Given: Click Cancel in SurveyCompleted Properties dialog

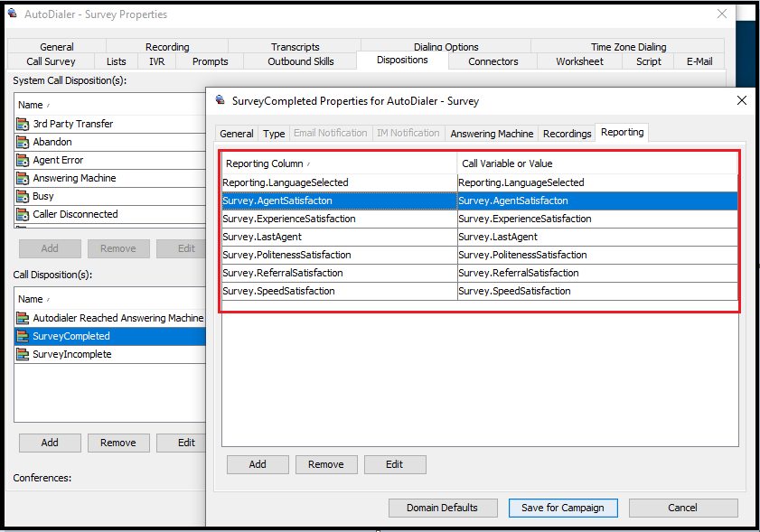Looking at the screenshot, I should tap(683, 508).
